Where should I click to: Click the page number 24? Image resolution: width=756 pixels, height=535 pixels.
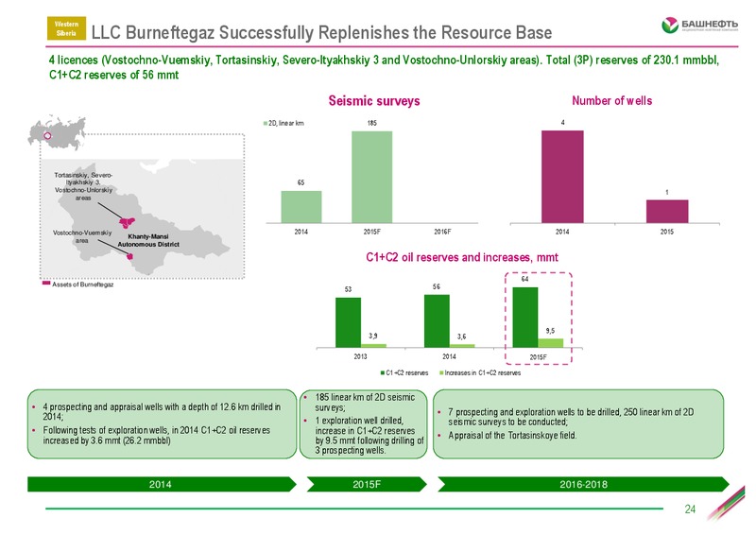tap(690, 509)
